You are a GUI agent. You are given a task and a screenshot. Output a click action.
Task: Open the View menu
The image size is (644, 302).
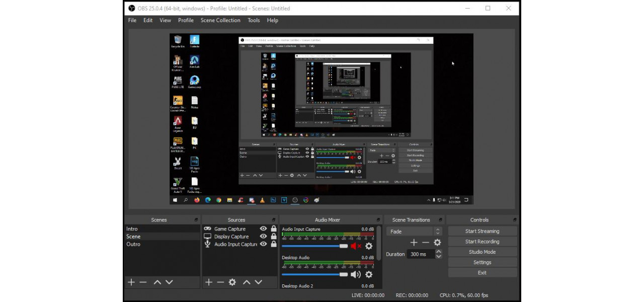click(x=166, y=20)
